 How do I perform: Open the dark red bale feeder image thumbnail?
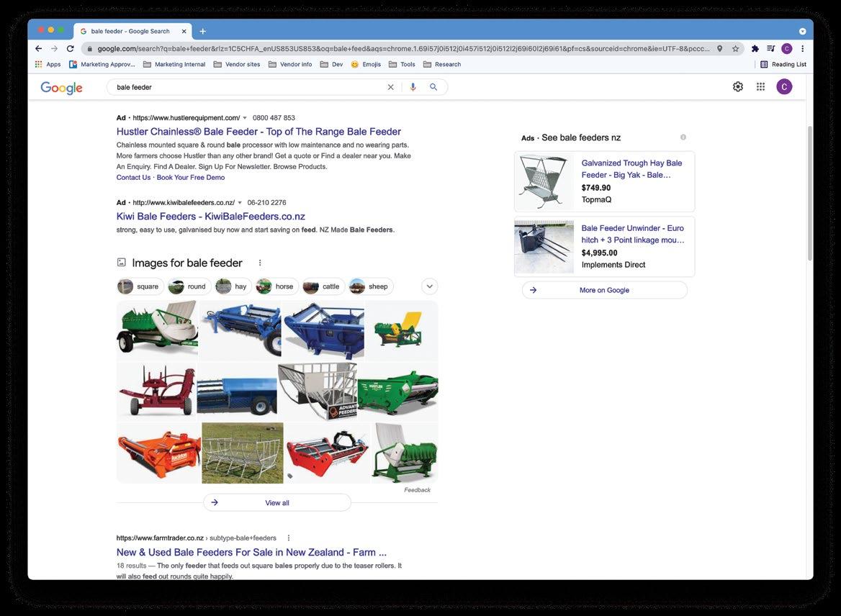click(156, 391)
